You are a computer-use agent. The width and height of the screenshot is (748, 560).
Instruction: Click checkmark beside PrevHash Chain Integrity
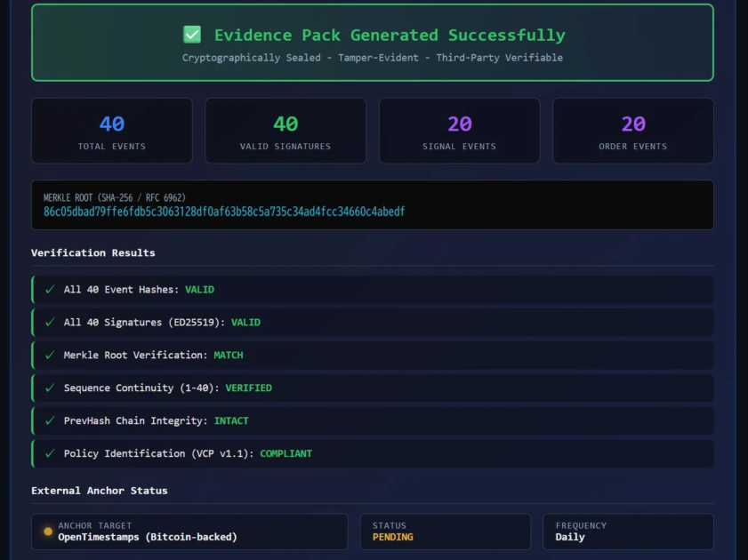50,421
